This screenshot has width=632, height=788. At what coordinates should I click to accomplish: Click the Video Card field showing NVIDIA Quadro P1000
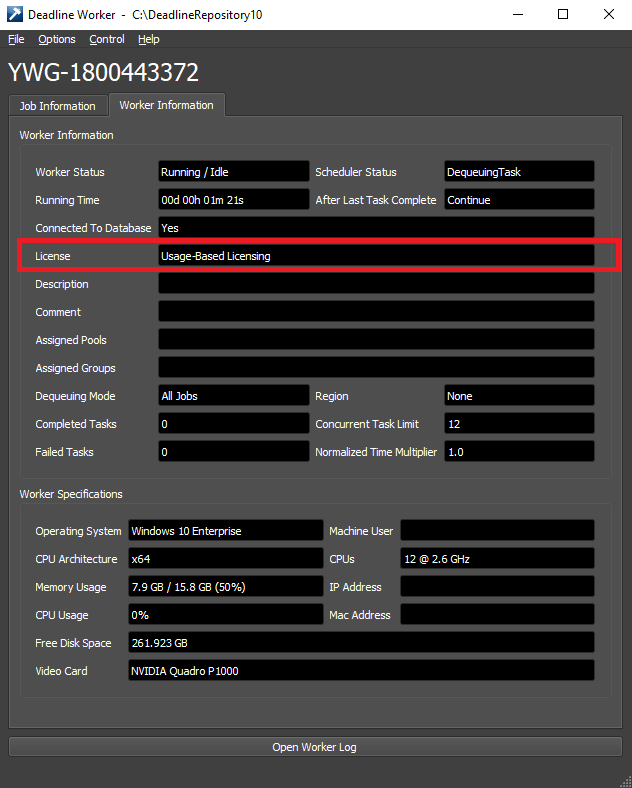(361, 671)
